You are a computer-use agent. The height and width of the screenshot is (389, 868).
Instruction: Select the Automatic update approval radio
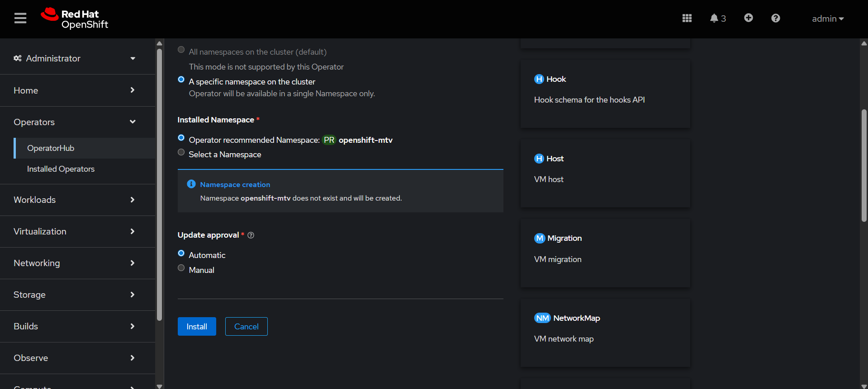[181, 253]
